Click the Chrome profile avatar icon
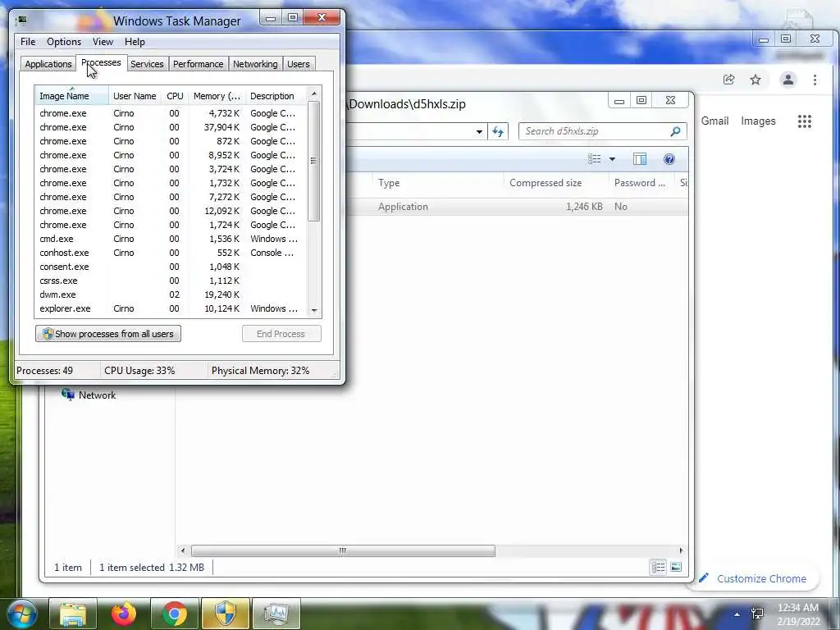 coord(788,80)
